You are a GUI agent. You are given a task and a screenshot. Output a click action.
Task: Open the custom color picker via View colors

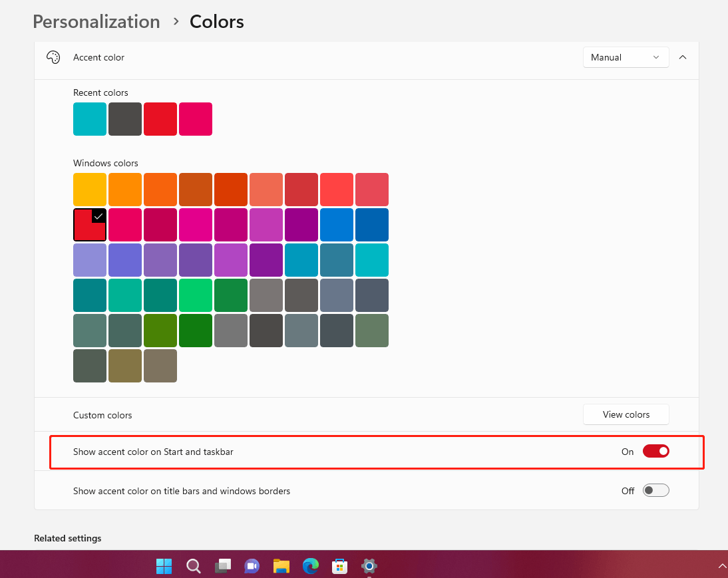point(626,414)
